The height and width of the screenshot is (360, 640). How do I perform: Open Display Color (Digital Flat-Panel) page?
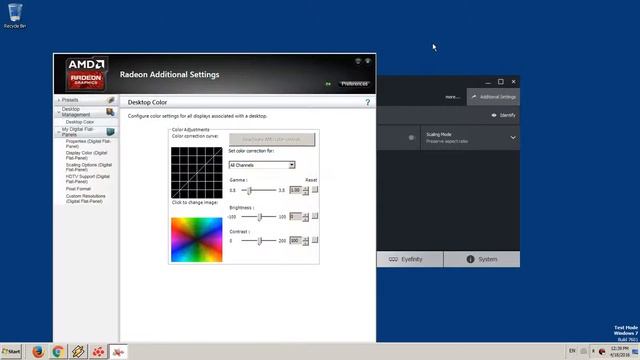tap(87, 155)
